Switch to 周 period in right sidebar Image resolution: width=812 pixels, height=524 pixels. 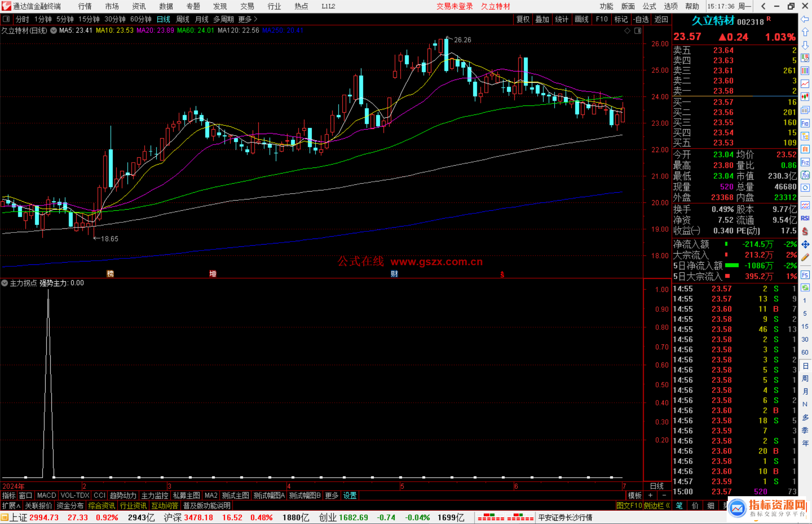pos(805,378)
